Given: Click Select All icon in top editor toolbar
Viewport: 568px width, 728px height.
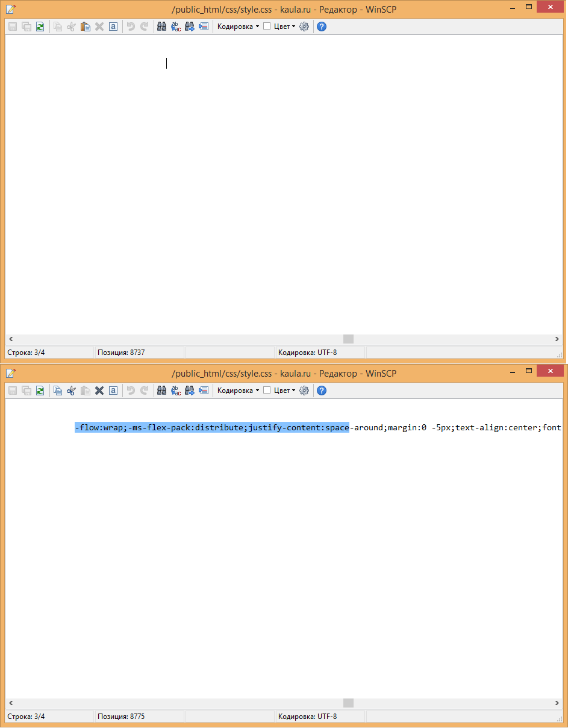Looking at the screenshot, I should coord(113,27).
